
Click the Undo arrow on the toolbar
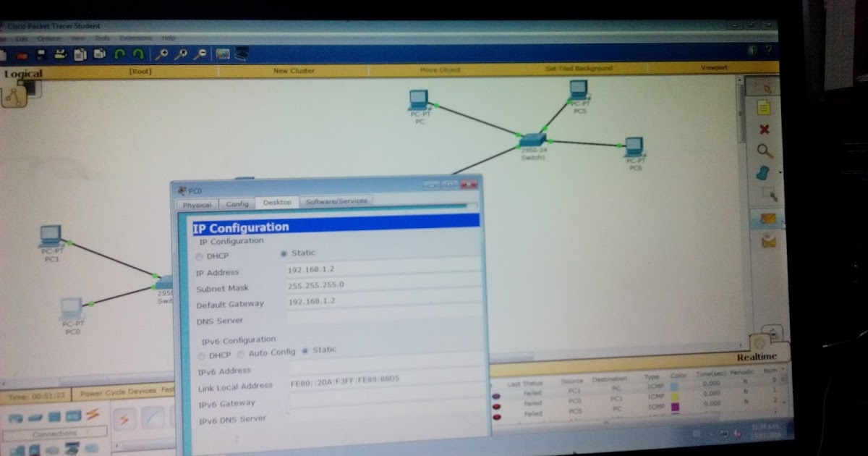point(120,53)
